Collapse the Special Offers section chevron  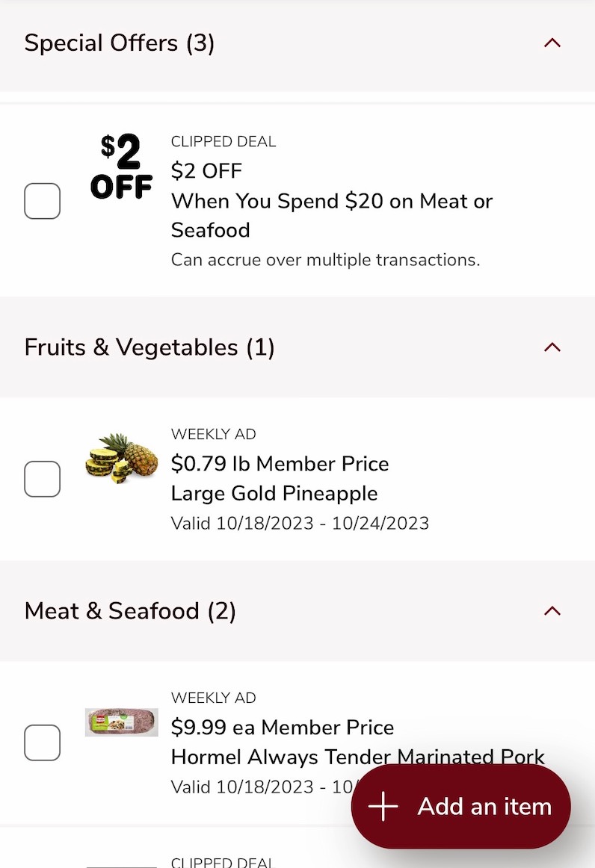552,43
